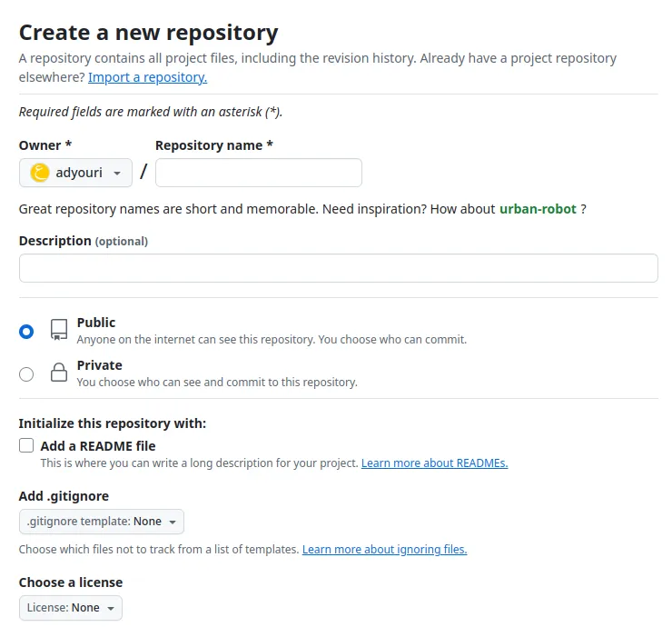The width and height of the screenshot is (672, 627).
Task: Click the 'Add a README file' label
Action: point(98,446)
